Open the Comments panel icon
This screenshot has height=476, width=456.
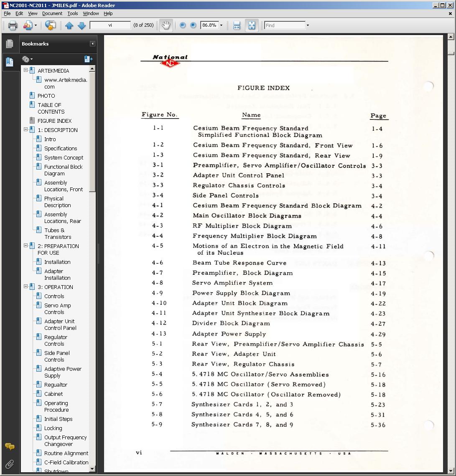point(10,446)
